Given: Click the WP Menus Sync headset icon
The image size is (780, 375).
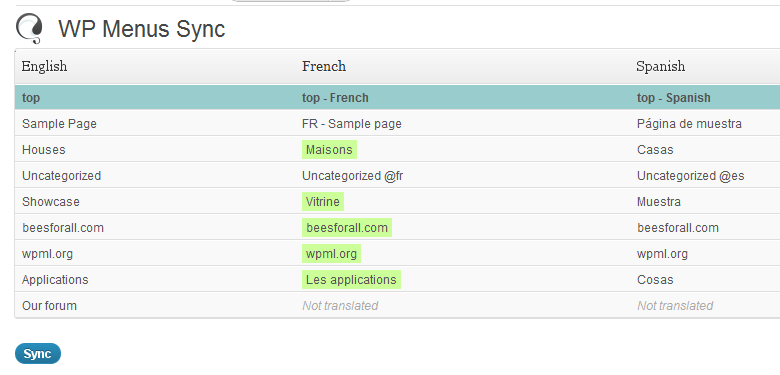Looking at the screenshot, I should [29, 28].
